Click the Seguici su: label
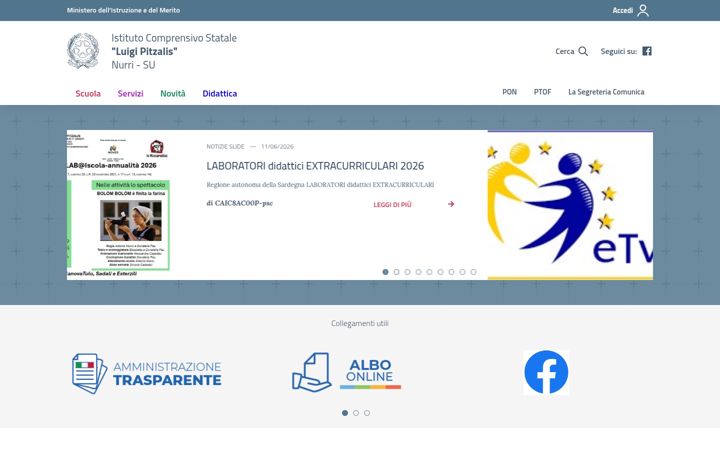 pos(619,51)
